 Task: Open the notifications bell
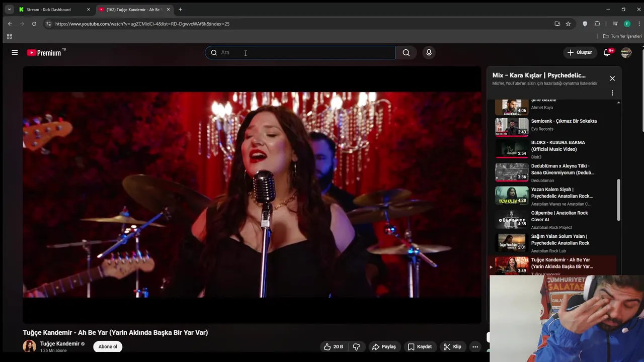[x=607, y=52]
